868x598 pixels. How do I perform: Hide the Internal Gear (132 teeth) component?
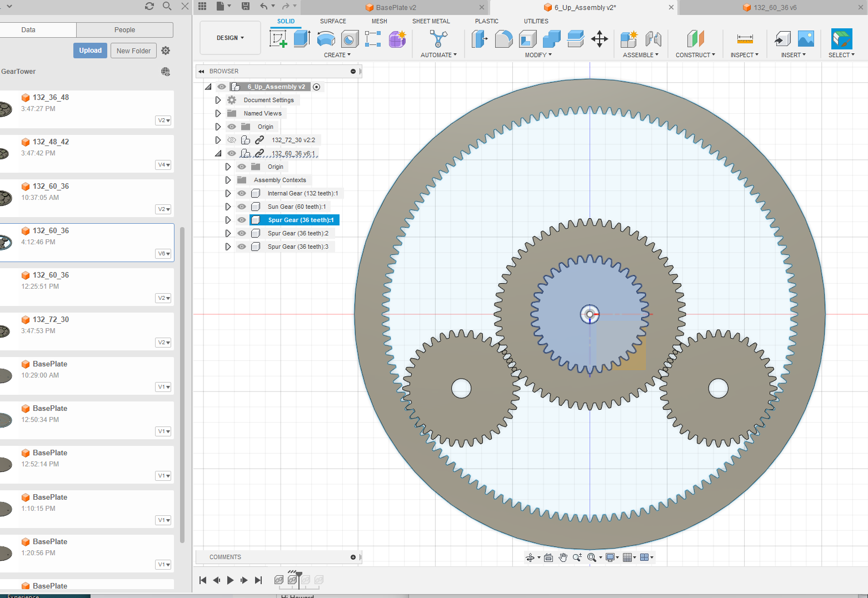point(241,193)
